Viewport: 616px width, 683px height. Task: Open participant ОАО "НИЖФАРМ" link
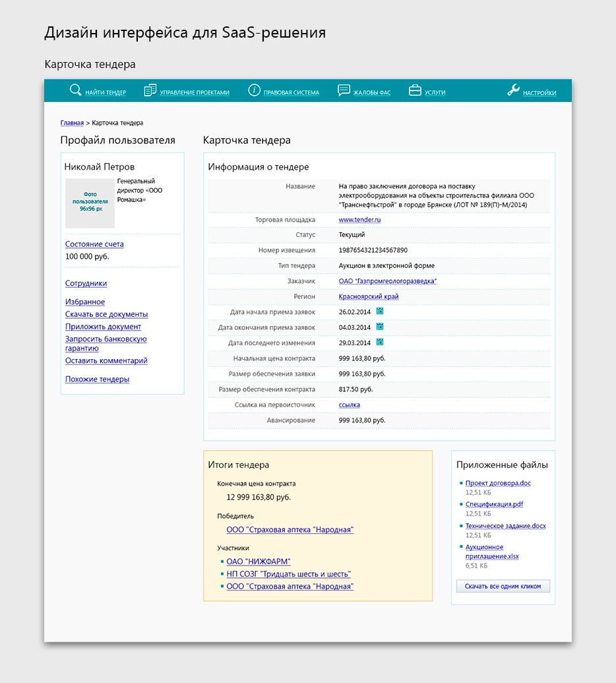(x=258, y=562)
